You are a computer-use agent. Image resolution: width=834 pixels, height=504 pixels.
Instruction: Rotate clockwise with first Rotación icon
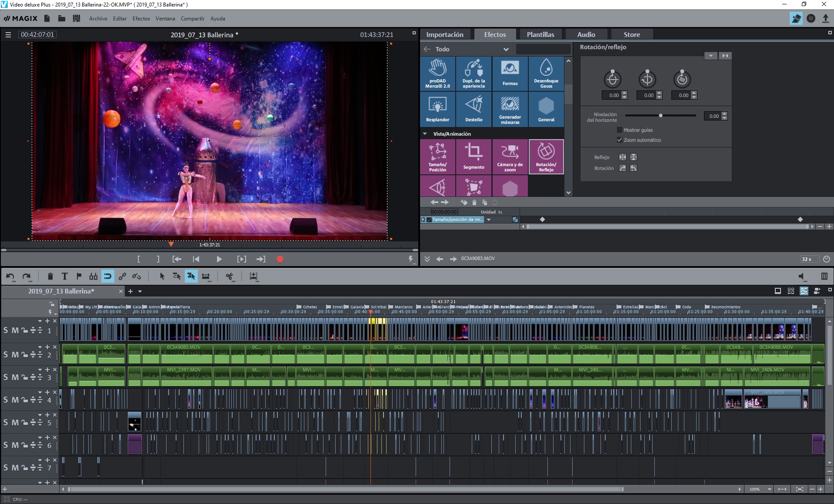pyautogui.click(x=623, y=168)
